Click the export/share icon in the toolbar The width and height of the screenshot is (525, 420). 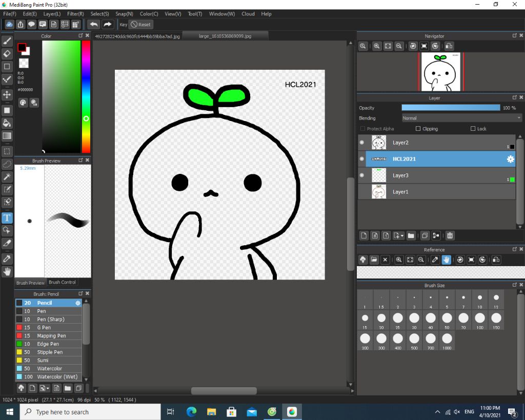pyautogui.click(x=21, y=25)
